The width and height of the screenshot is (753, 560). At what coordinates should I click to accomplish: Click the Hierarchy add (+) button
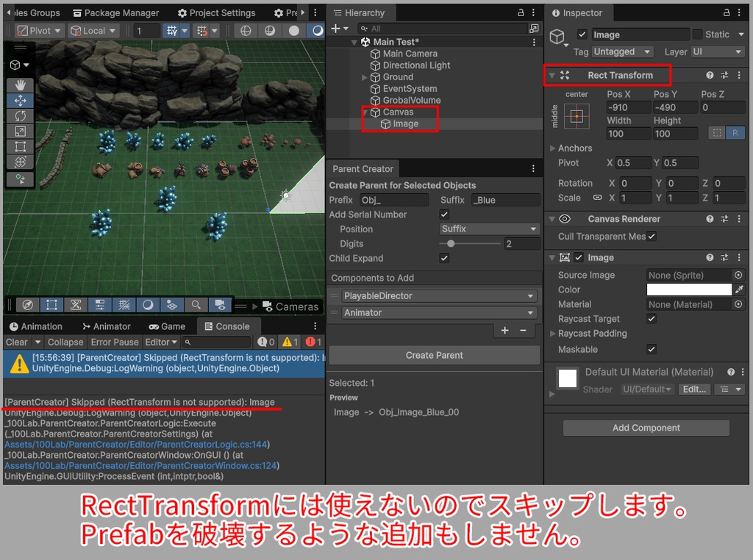(x=336, y=29)
